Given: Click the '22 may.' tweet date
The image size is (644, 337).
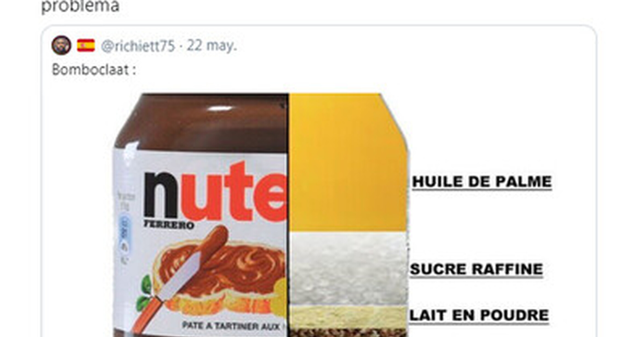Looking at the screenshot, I should (x=212, y=45).
